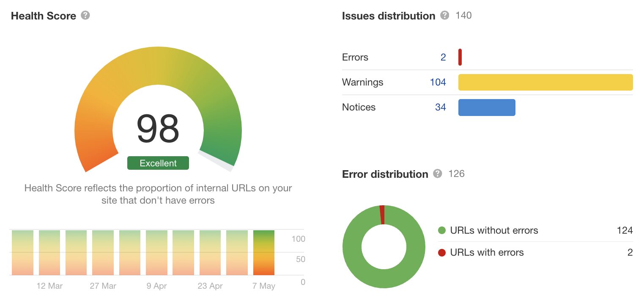The width and height of the screenshot is (644, 298).
Task: Click the green URLs without errors legend dot
Action: (x=442, y=231)
